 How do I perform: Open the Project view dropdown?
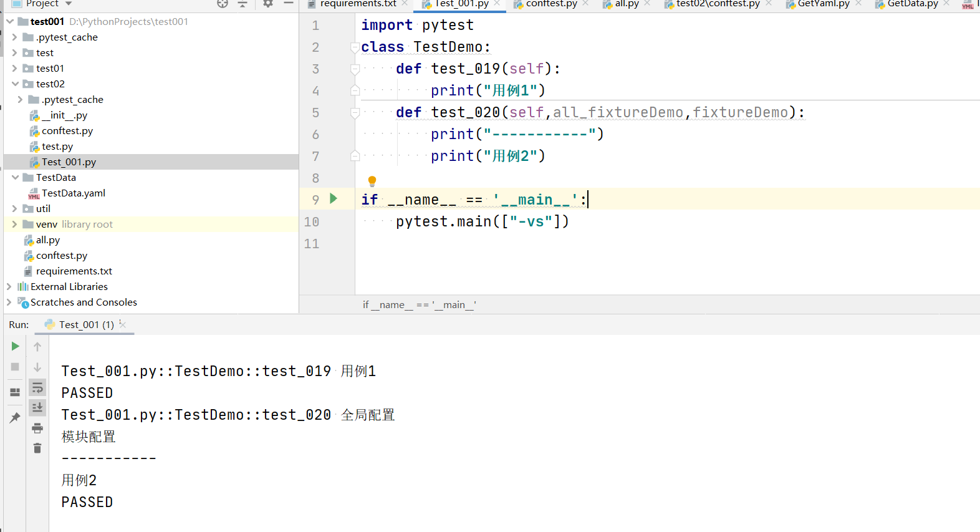[x=69, y=3]
